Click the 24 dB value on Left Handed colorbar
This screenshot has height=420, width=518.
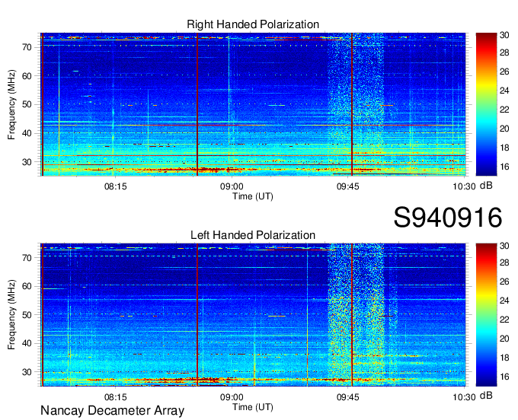504,301
